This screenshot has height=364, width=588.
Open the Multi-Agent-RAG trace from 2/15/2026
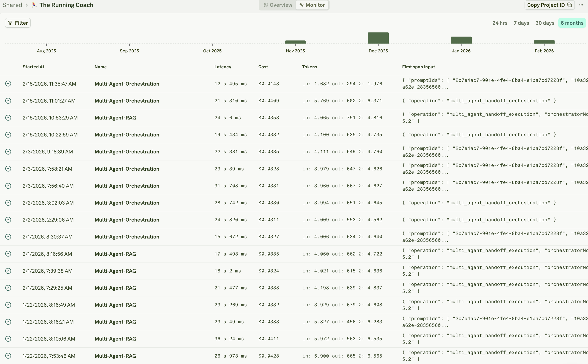pos(115,118)
